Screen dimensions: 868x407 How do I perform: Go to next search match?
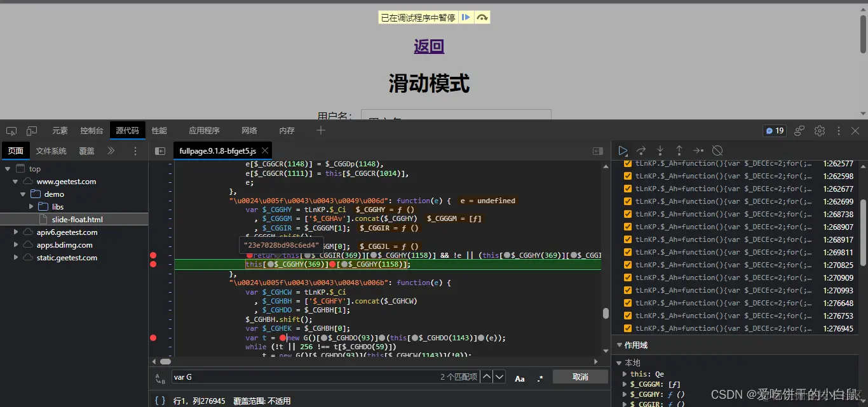pyautogui.click(x=499, y=377)
